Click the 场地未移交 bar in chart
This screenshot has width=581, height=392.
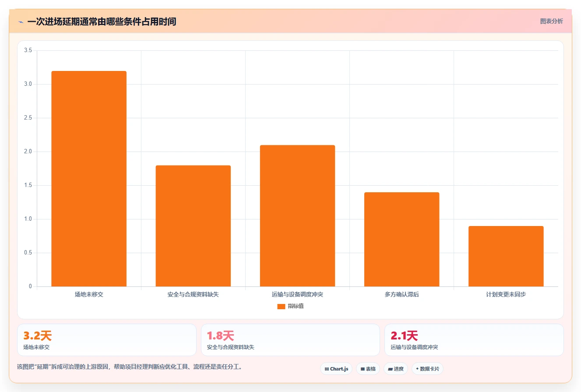89,179
